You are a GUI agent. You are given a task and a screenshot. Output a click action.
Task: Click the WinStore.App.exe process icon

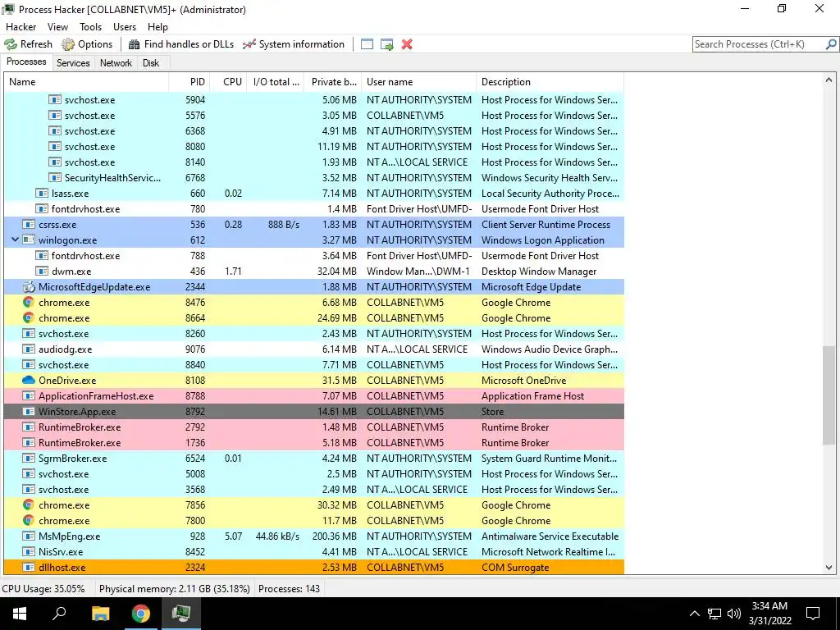click(29, 412)
